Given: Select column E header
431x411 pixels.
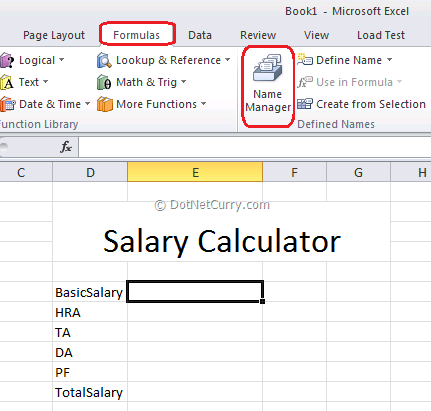Looking at the screenshot, I should click(x=195, y=172).
